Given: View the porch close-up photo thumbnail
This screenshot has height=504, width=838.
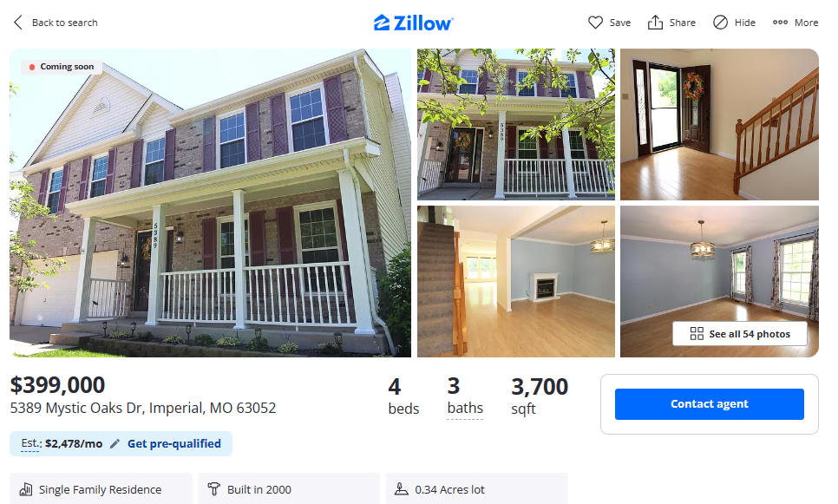Looking at the screenshot, I should [x=516, y=124].
